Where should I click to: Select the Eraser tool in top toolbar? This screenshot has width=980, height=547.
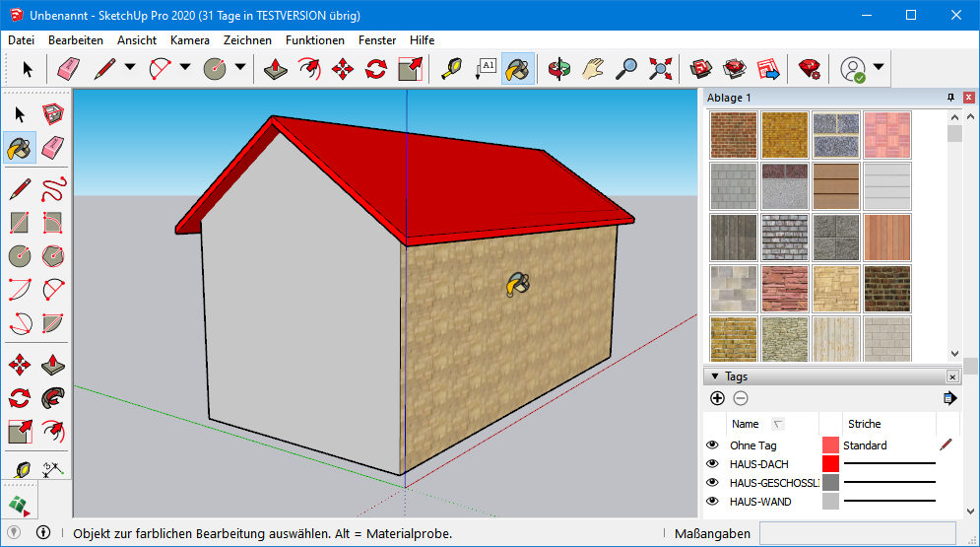[x=68, y=69]
